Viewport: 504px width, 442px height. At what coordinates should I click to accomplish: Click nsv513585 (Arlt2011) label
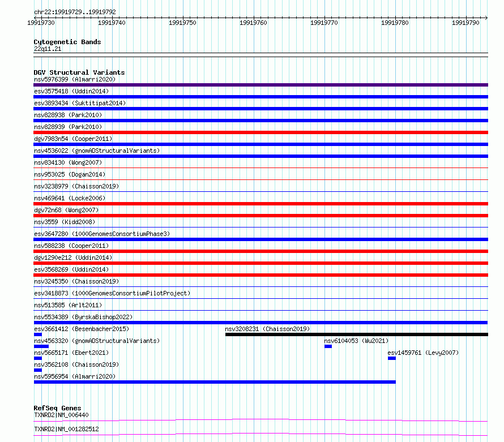pos(68,305)
